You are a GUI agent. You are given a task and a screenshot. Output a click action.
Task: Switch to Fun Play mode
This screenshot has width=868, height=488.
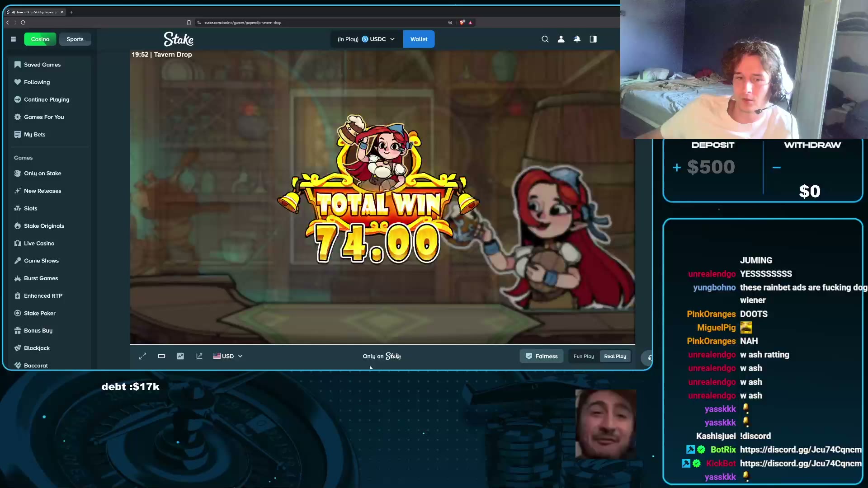584,357
